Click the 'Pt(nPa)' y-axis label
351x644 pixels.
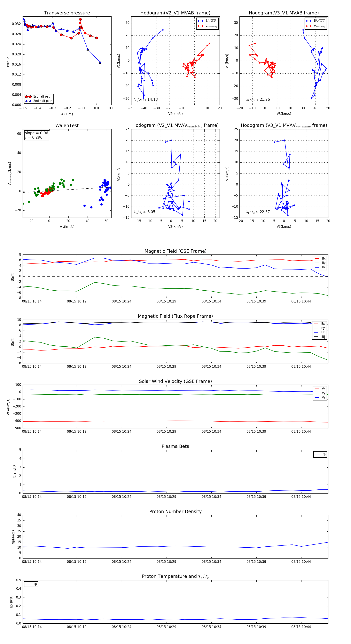(x=8, y=61)
